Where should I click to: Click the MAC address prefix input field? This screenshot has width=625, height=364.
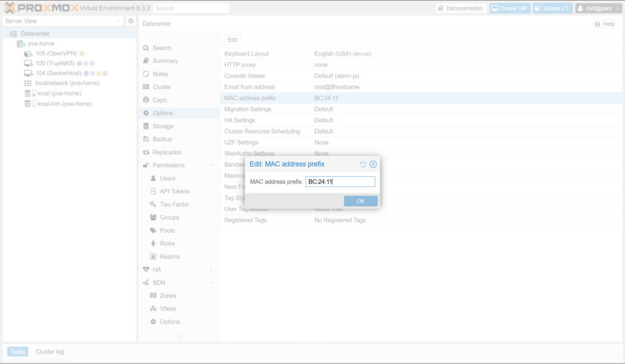click(x=340, y=182)
